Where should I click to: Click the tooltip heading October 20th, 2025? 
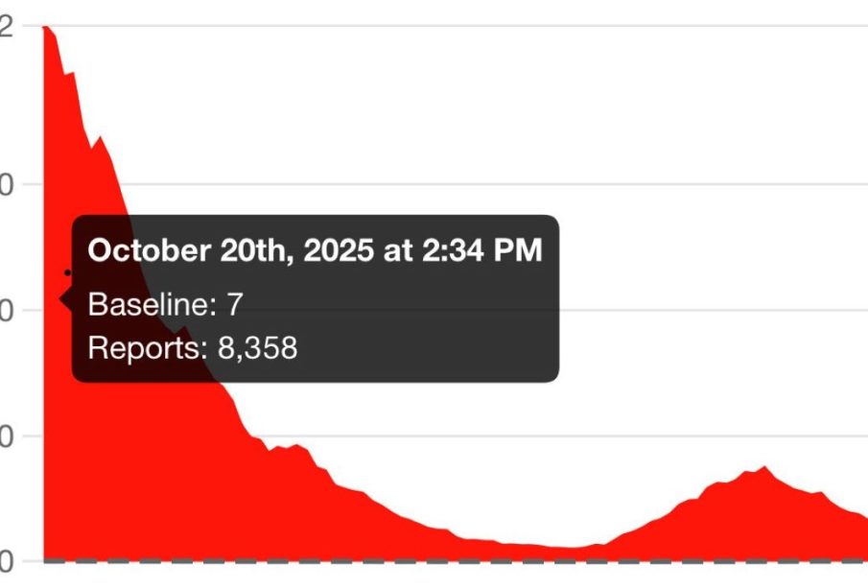coord(315,251)
